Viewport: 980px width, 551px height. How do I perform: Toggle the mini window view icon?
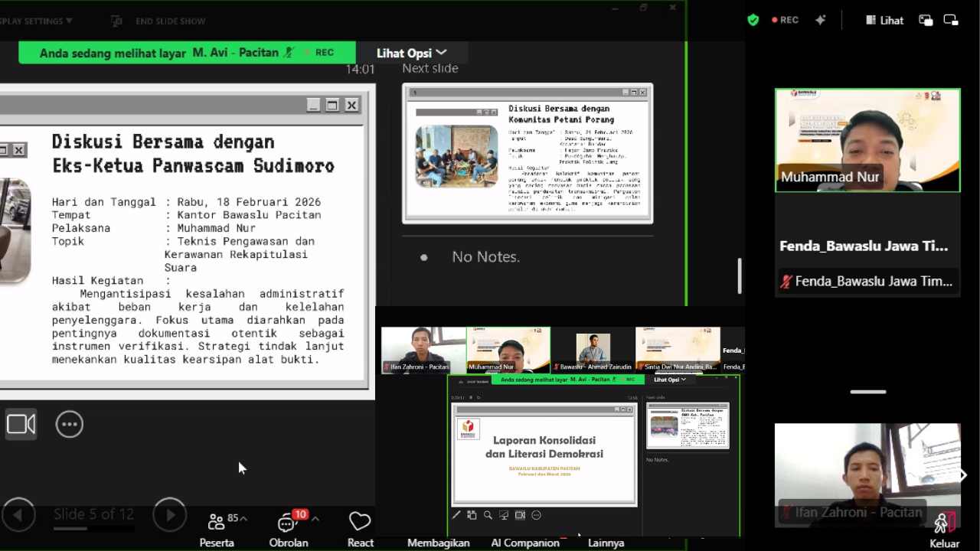point(951,21)
